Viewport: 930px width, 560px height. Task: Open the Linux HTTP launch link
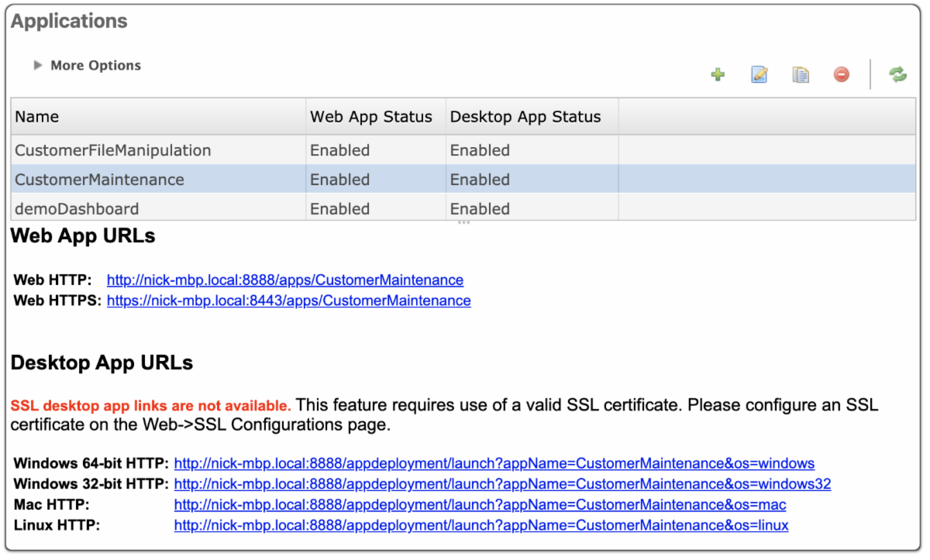481,525
